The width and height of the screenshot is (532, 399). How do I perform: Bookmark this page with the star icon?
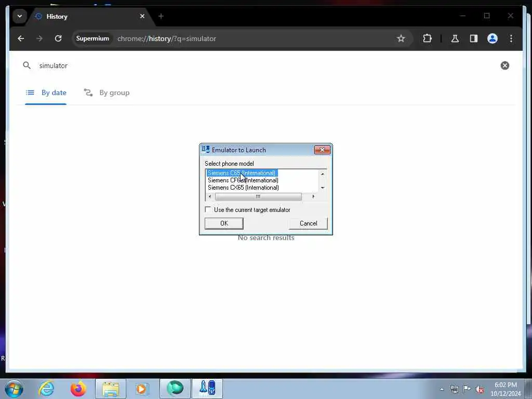(401, 38)
